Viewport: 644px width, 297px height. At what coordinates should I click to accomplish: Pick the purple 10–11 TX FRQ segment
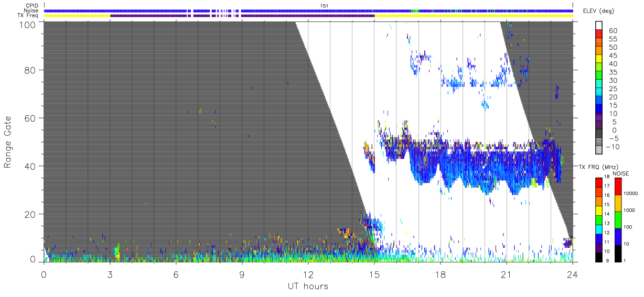point(598,247)
